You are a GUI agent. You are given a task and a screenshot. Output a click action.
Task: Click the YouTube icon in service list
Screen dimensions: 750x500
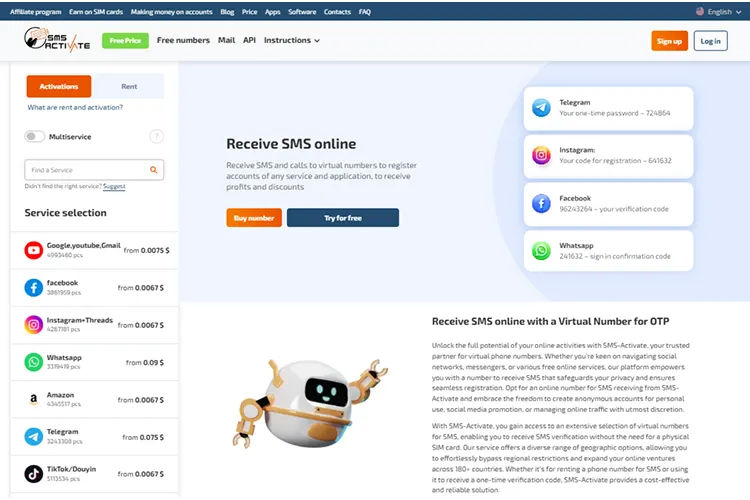(x=33, y=250)
